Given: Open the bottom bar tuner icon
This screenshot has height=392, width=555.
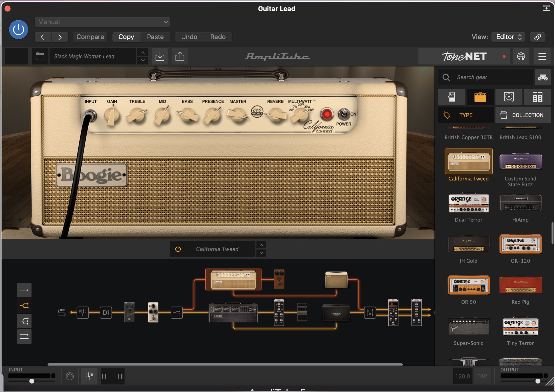Looking at the screenshot, I should point(89,376).
